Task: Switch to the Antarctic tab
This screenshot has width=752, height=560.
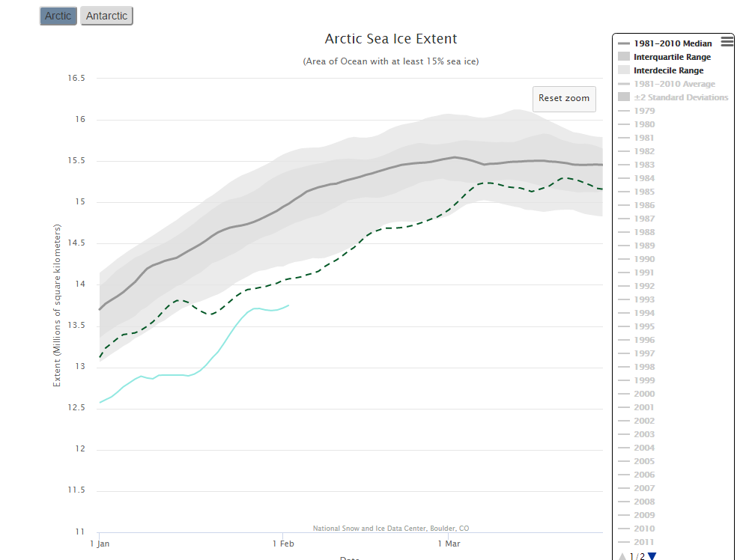Action: coord(106,16)
